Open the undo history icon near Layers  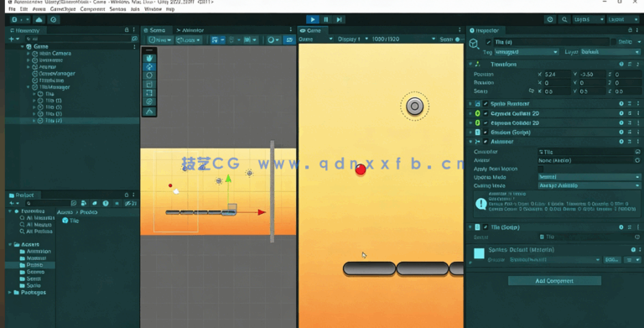[x=550, y=19]
